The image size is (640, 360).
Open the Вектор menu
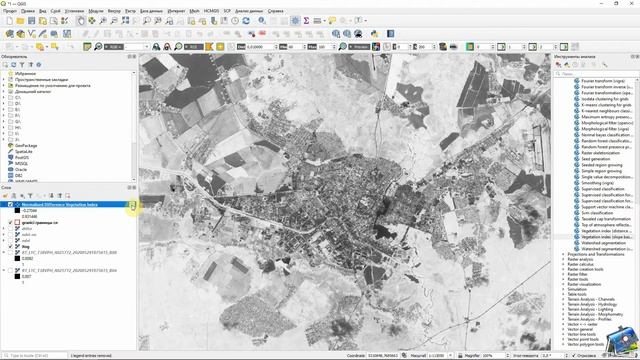[x=114, y=11]
